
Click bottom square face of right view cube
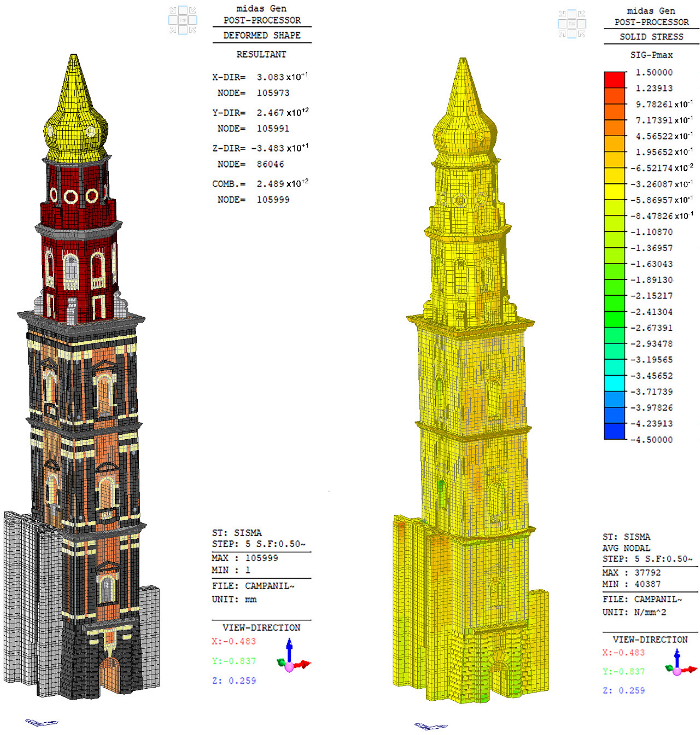572,34
